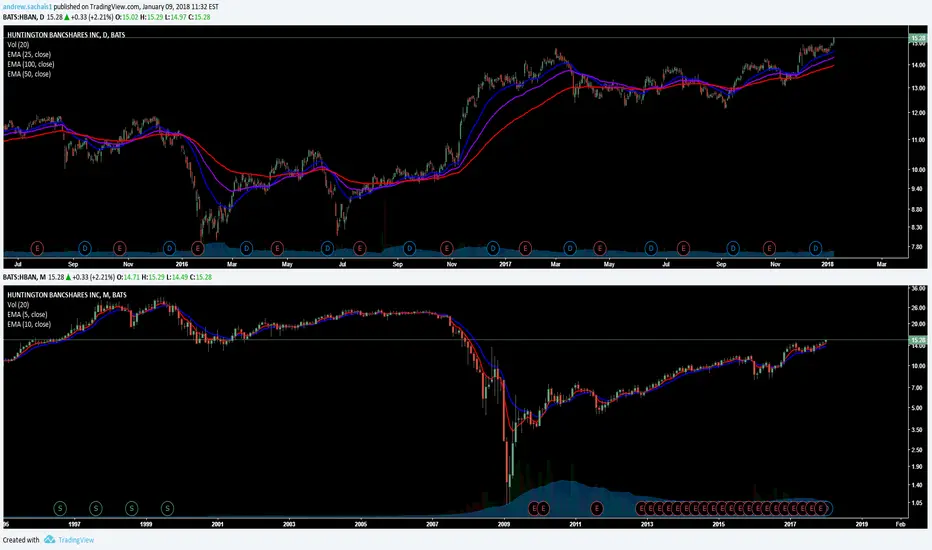
Task: Open the June 2016 dividend marker on daily chart
Action: (x=328, y=248)
